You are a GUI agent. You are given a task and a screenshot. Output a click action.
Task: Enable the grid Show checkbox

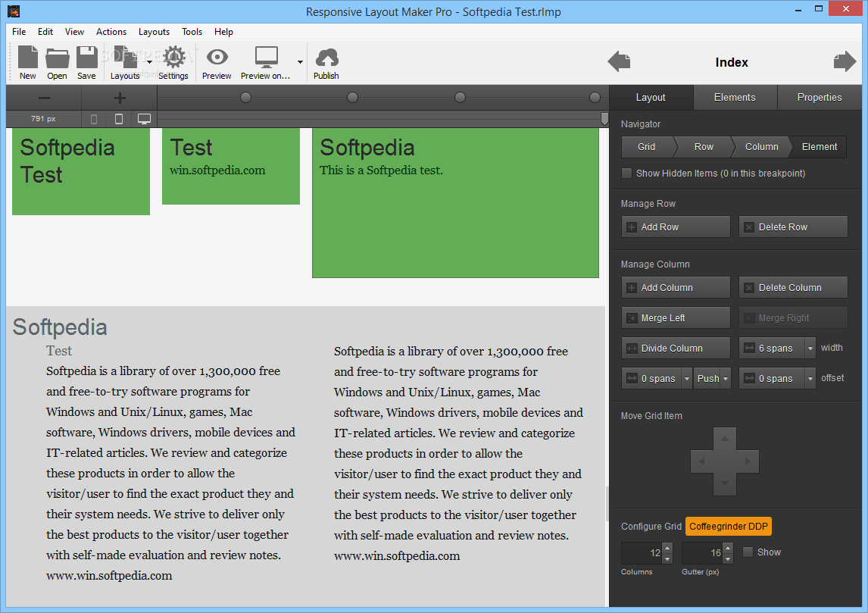748,552
